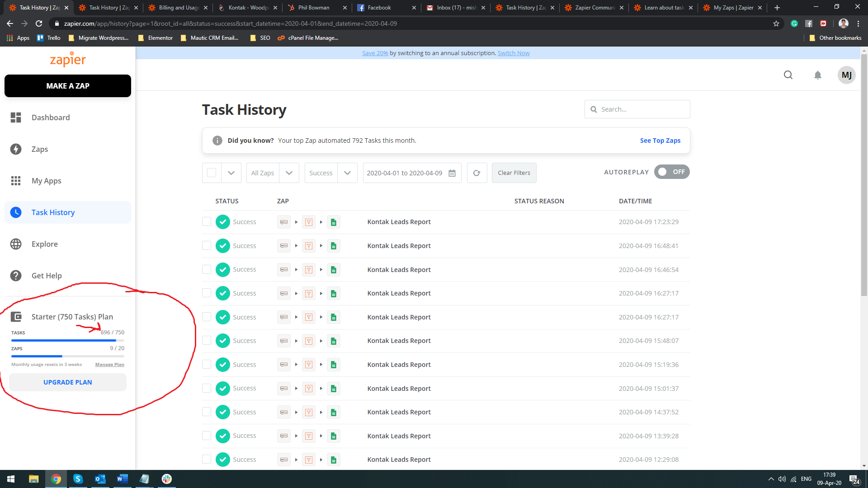Image resolution: width=868 pixels, height=488 pixels.
Task: Focus the Task History search field
Action: click(637, 109)
